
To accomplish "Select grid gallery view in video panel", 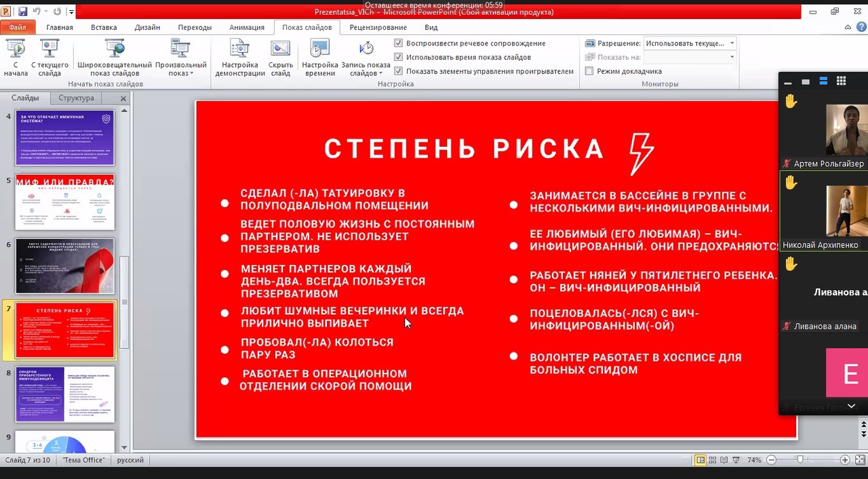I will (x=841, y=81).
